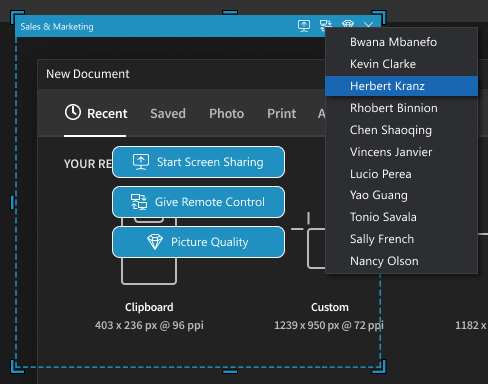Screen dimensions: 488x384
Task: Select Bwana Mbanefo from the participant list
Action: (401, 42)
